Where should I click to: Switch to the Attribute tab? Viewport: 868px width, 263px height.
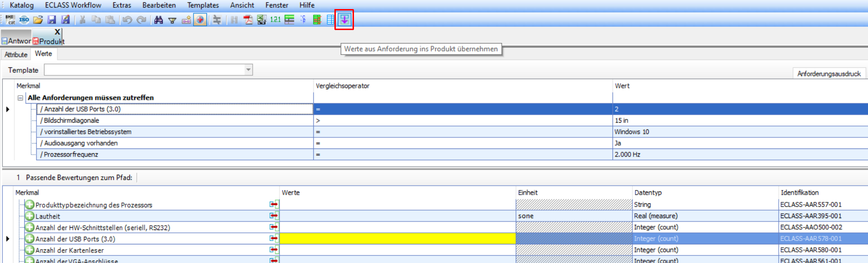pyautogui.click(x=16, y=54)
